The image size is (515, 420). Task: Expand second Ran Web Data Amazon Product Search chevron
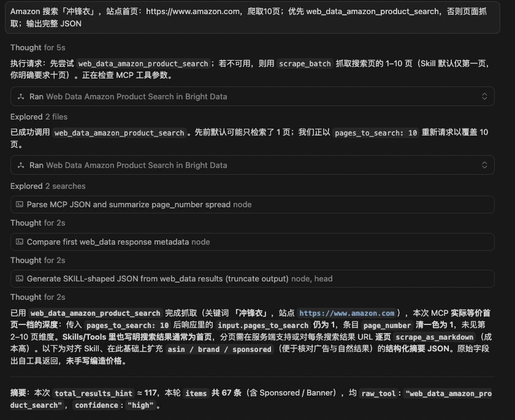point(484,165)
